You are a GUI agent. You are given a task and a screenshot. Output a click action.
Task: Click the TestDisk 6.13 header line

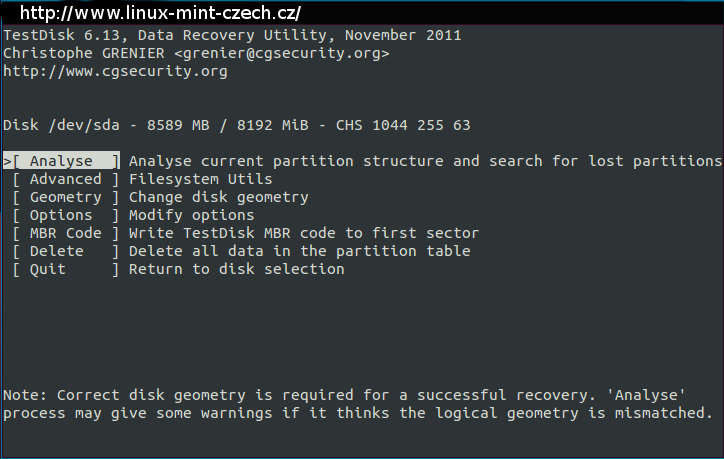[x=232, y=35]
